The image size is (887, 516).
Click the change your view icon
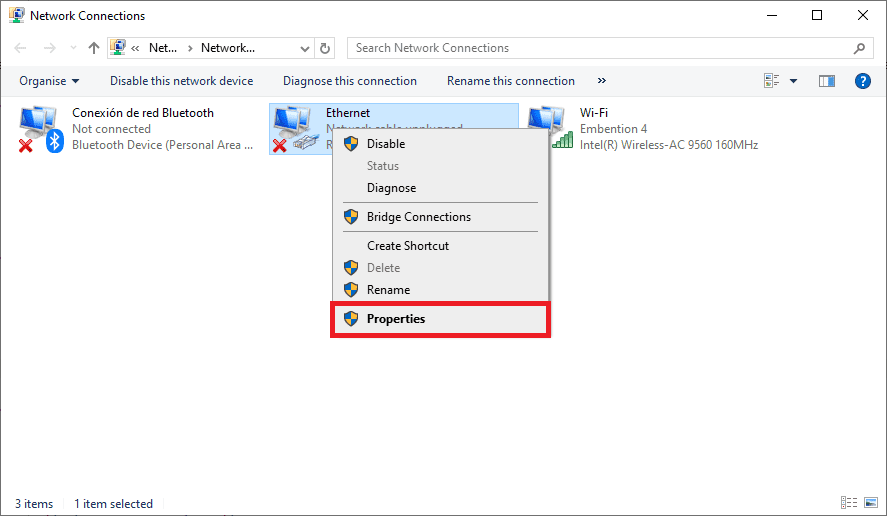[x=772, y=81]
